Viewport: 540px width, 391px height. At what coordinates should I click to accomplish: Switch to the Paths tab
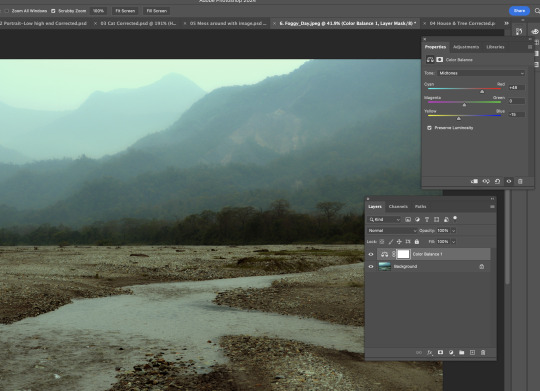tap(420, 206)
